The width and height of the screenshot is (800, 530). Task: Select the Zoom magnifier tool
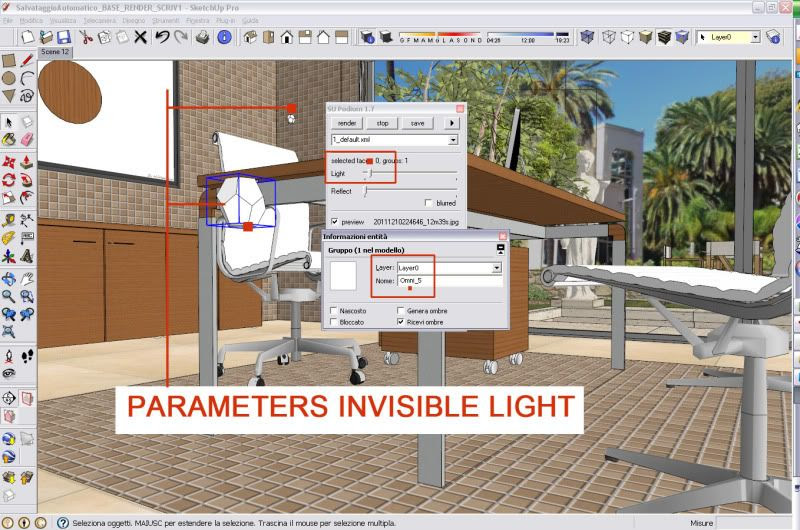[9, 296]
